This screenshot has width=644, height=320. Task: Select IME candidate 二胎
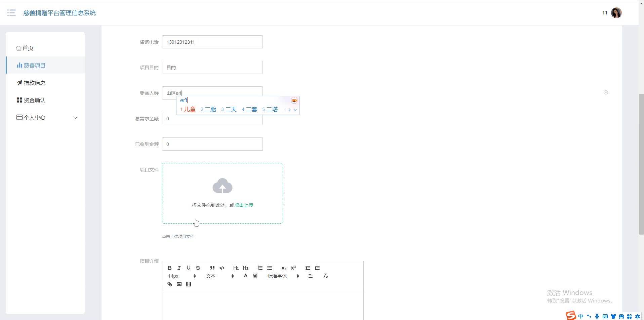tap(208, 109)
